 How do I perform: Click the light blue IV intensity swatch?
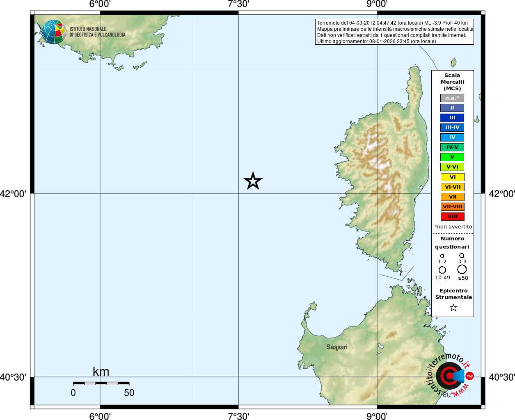(452, 137)
